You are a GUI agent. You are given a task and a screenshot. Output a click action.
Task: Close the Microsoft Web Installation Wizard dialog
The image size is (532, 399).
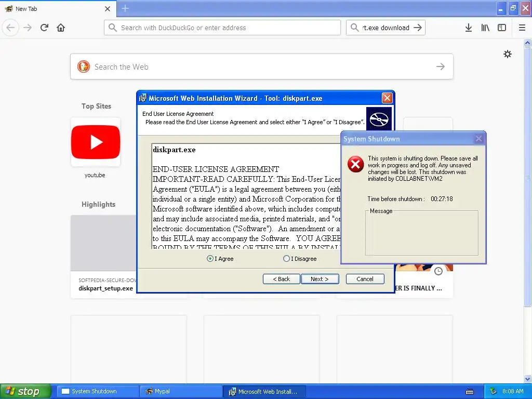tap(387, 98)
